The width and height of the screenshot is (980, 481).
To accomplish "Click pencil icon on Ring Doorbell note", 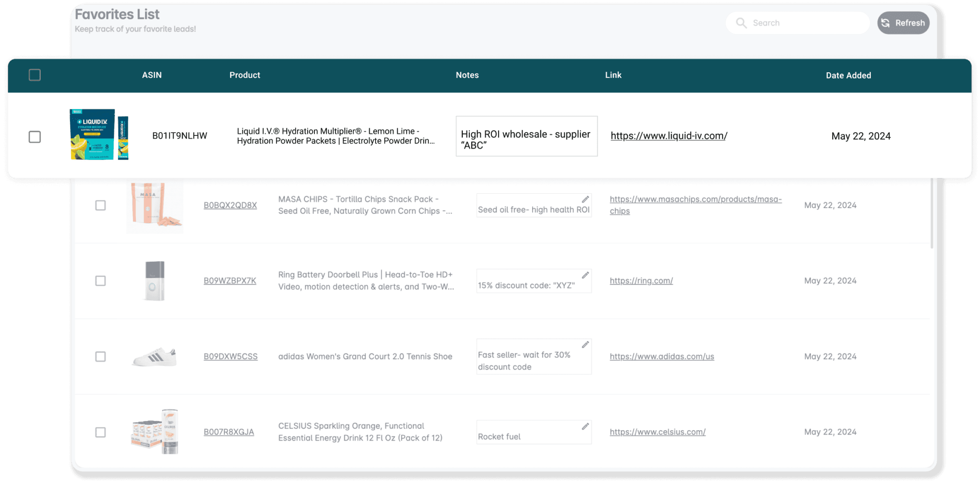I will [x=585, y=275].
